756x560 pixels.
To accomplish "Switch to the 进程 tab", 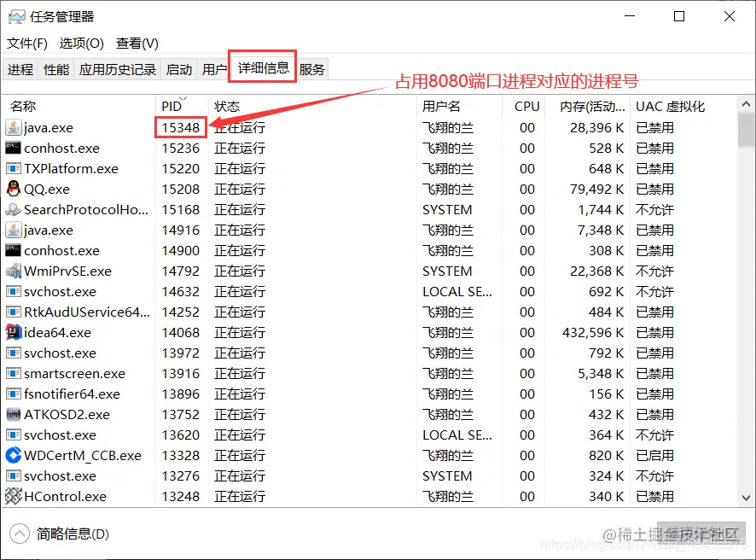I will 20,69.
